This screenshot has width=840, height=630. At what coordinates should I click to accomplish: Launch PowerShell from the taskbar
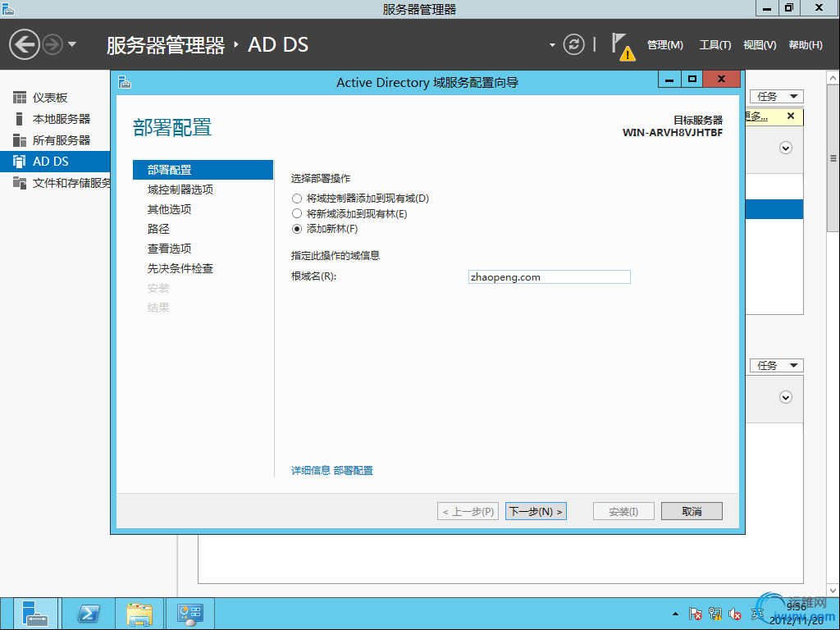(x=89, y=614)
